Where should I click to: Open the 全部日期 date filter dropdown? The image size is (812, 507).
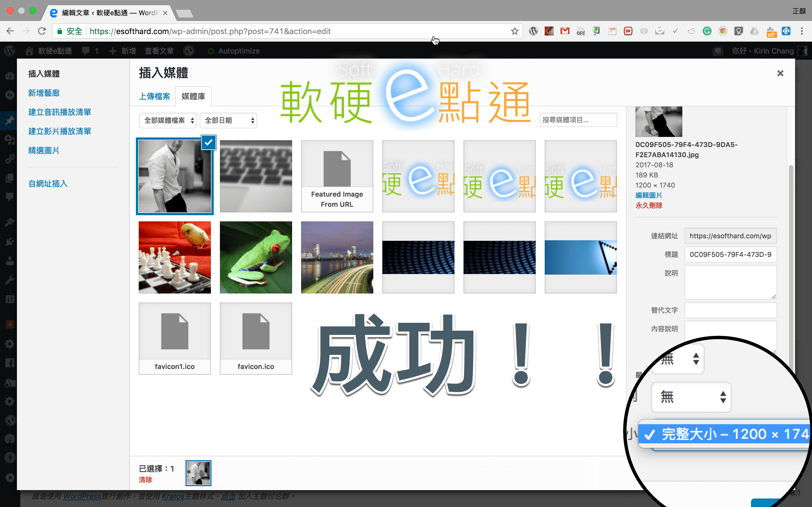228,120
